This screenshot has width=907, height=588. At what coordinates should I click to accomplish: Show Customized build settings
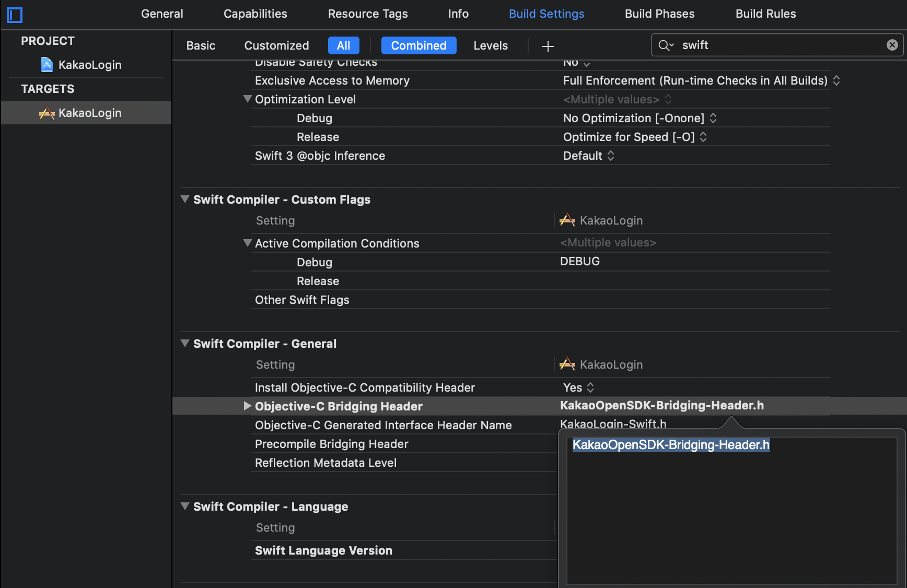277,45
